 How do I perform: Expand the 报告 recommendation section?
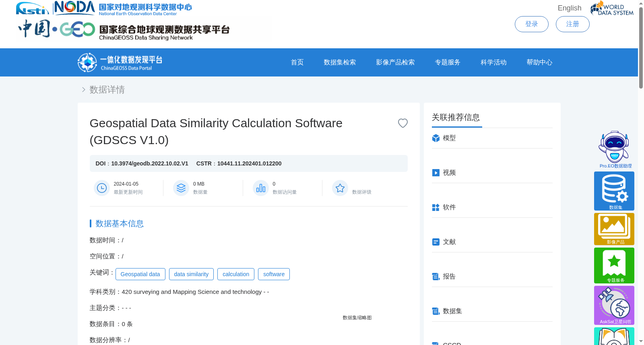[x=492, y=277]
